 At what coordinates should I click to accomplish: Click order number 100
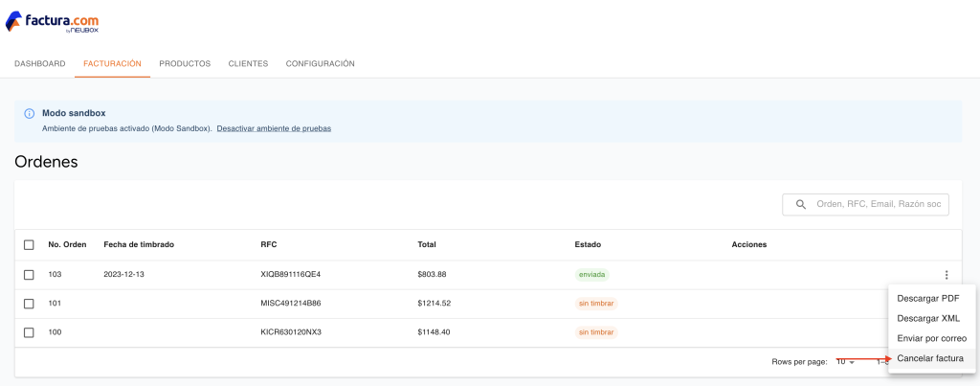click(55, 332)
